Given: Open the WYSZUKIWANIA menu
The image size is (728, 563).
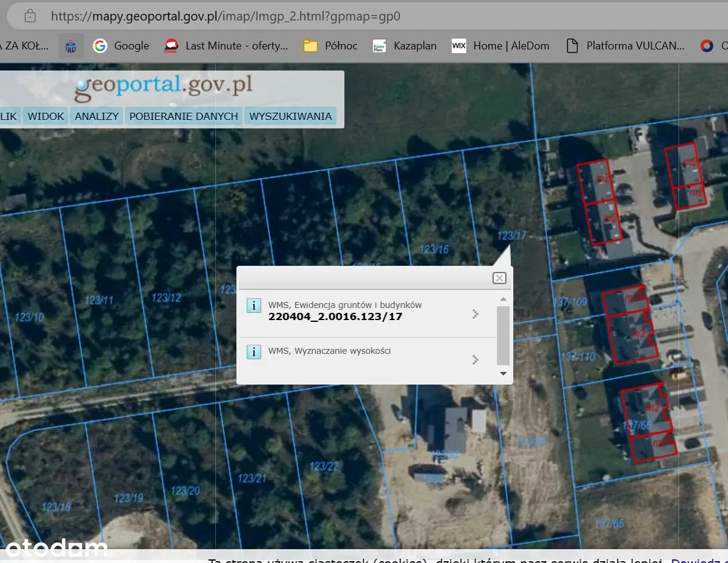Looking at the screenshot, I should [290, 116].
